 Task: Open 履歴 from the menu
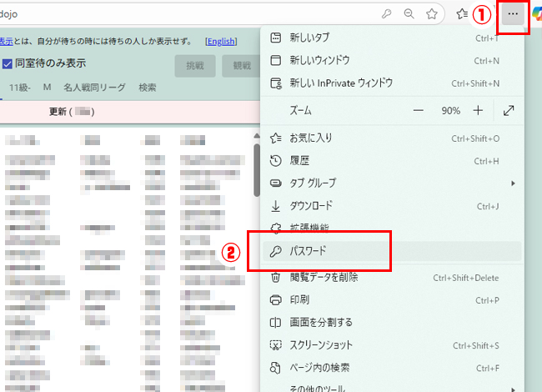392,160
